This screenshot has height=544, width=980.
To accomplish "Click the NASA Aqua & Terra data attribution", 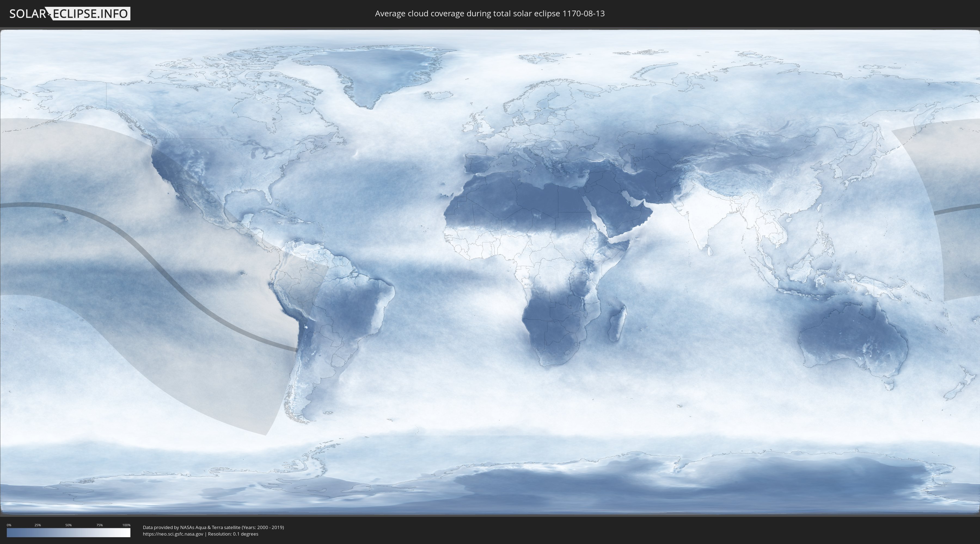I will click(213, 527).
